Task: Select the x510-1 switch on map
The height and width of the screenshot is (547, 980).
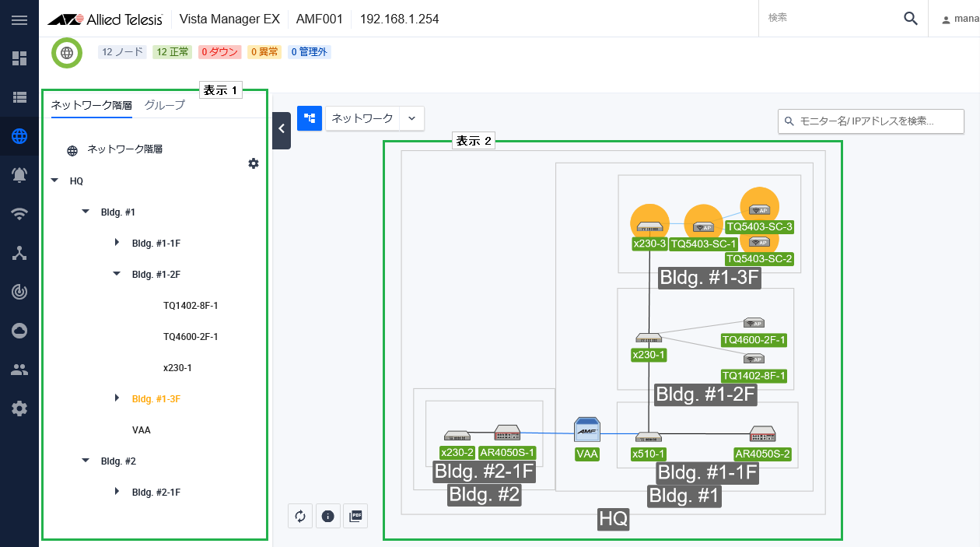Action: (648, 437)
